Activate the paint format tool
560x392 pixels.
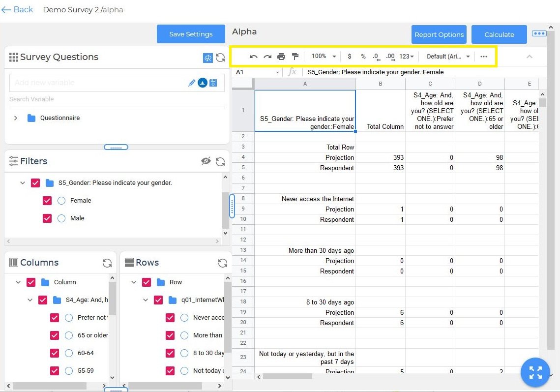click(295, 57)
